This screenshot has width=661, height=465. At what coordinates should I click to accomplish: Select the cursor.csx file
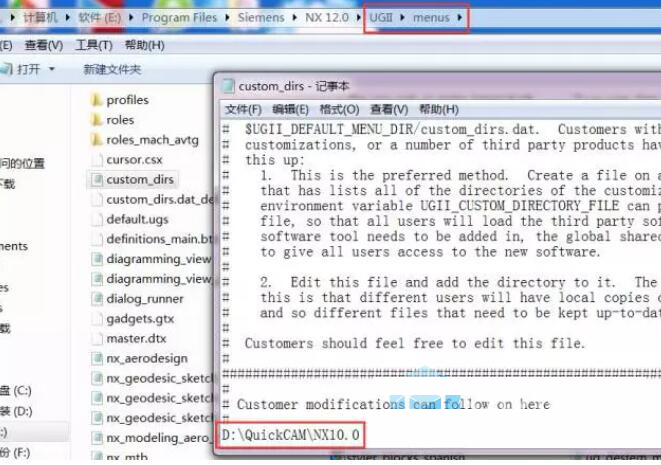133,160
